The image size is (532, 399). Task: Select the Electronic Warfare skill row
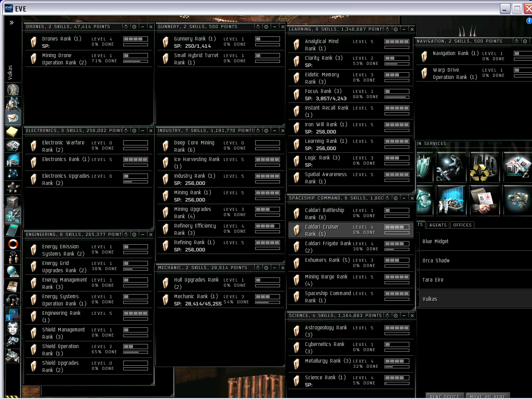(88, 146)
